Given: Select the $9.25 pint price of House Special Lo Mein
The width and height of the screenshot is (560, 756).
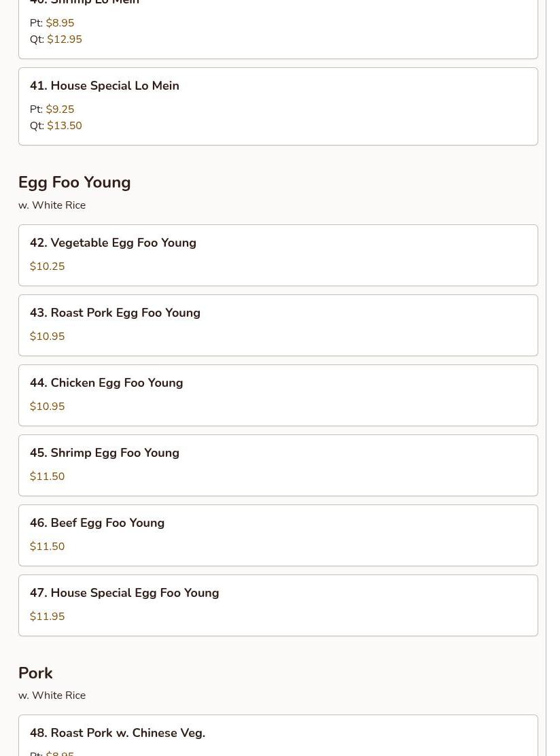Looking at the screenshot, I should pos(60,109).
